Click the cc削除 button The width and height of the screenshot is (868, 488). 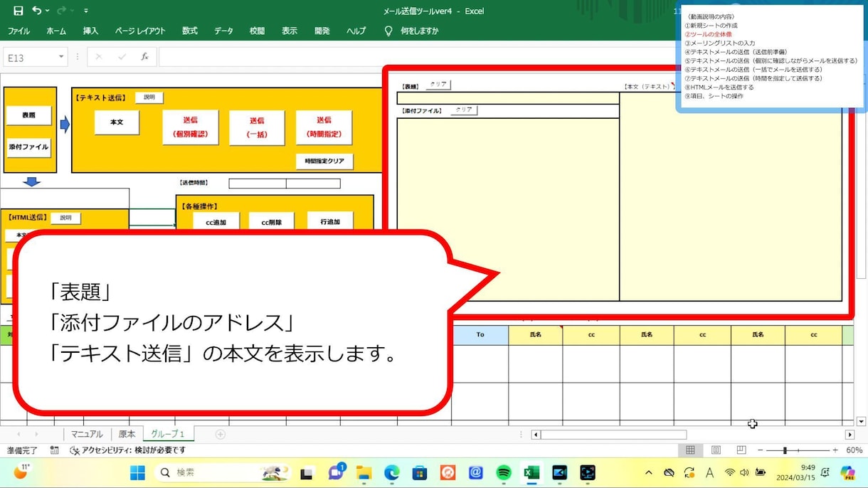272,221
